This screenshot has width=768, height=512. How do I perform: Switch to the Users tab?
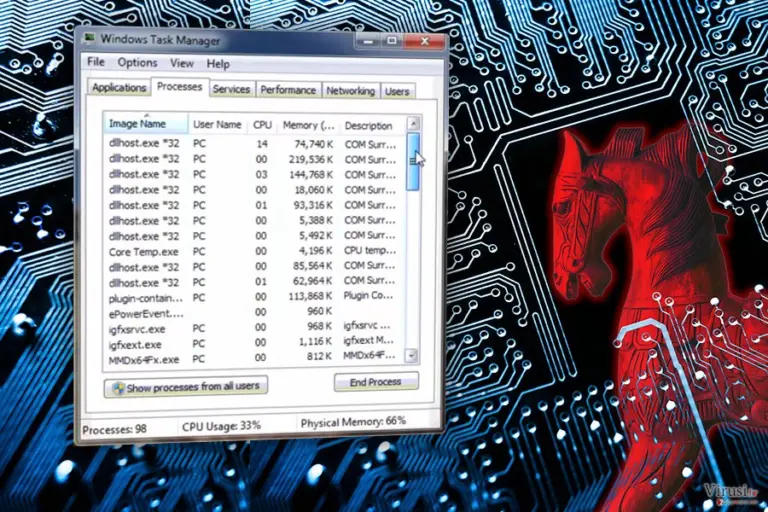coord(397,91)
